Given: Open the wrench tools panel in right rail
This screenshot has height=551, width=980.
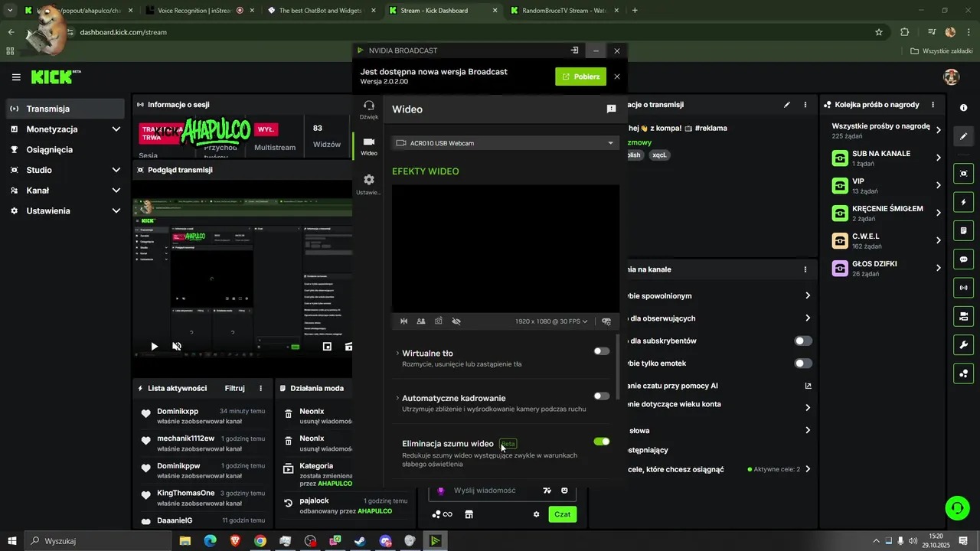Looking at the screenshot, I should point(963,344).
